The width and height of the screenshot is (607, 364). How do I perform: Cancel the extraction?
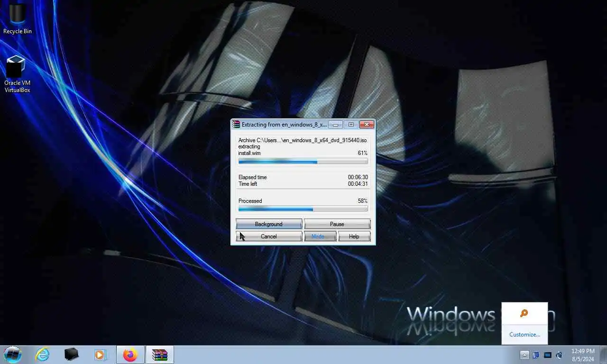pyautogui.click(x=269, y=237)
